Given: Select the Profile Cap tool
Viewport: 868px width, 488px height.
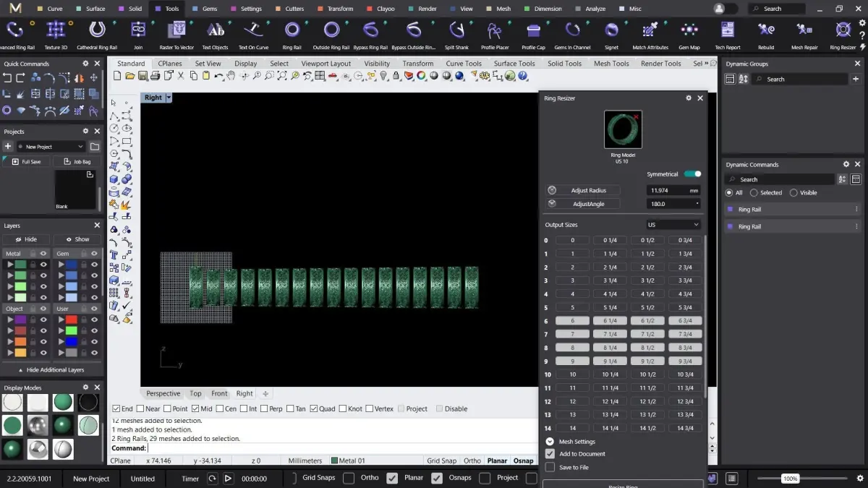Looking at the screenshot, I should pos(533,34).
